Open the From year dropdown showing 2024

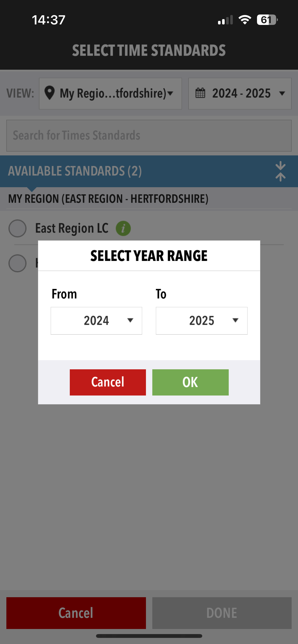pyautogui.click(x=96, y=320)
